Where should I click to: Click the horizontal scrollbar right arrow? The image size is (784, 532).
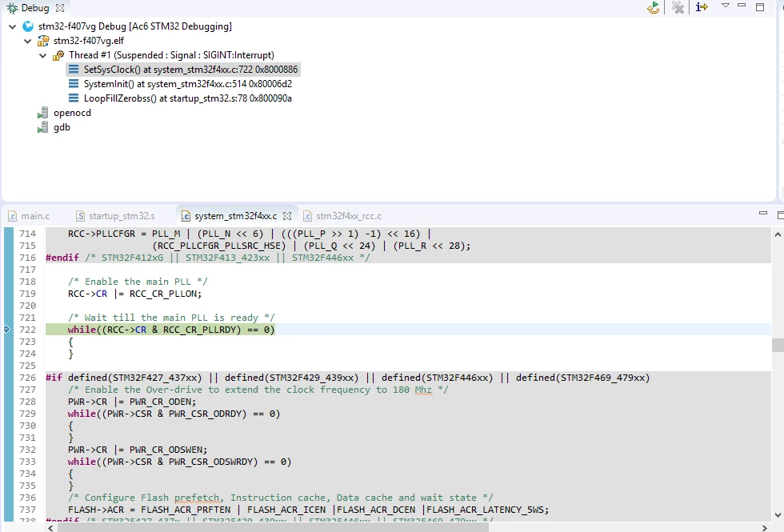(x=765, y=527)
